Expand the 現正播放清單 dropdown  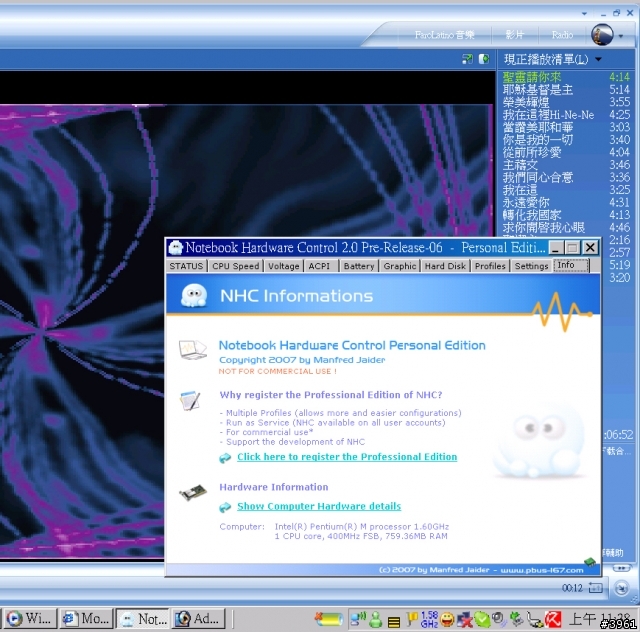pyautogui.click(x=598, y=59)
